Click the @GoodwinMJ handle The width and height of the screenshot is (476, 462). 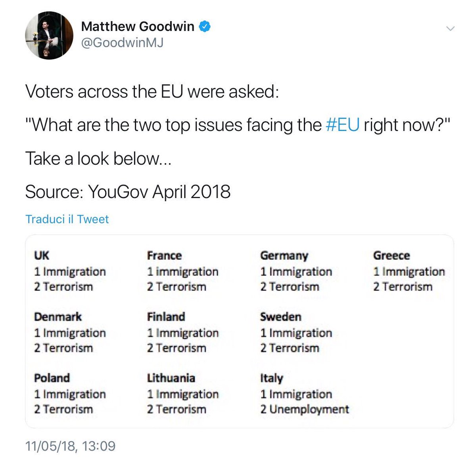coord(122,42)
